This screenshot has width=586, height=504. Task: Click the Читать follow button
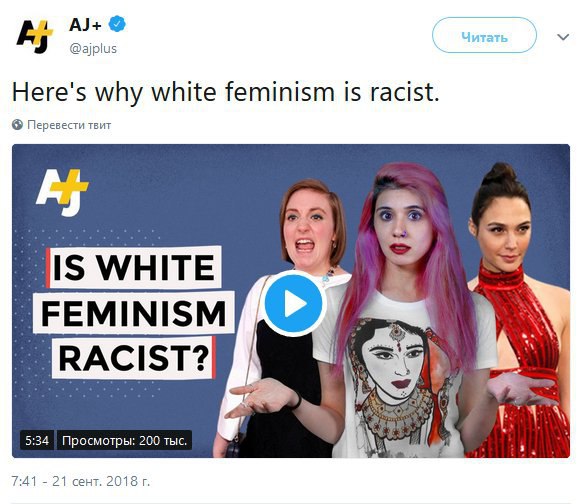click(484, 37)
